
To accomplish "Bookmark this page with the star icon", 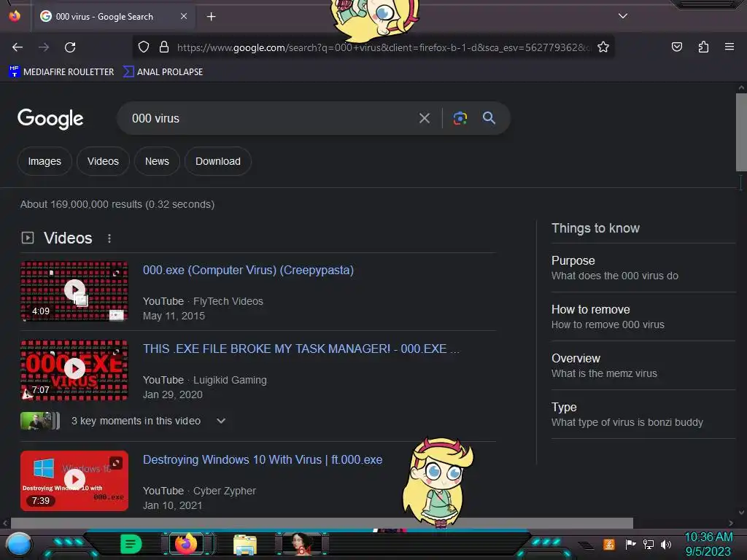I will [x=603, y=47].
